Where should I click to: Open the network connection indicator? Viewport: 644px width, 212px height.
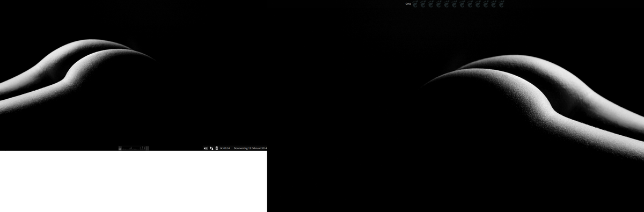[x=211, y=148]
